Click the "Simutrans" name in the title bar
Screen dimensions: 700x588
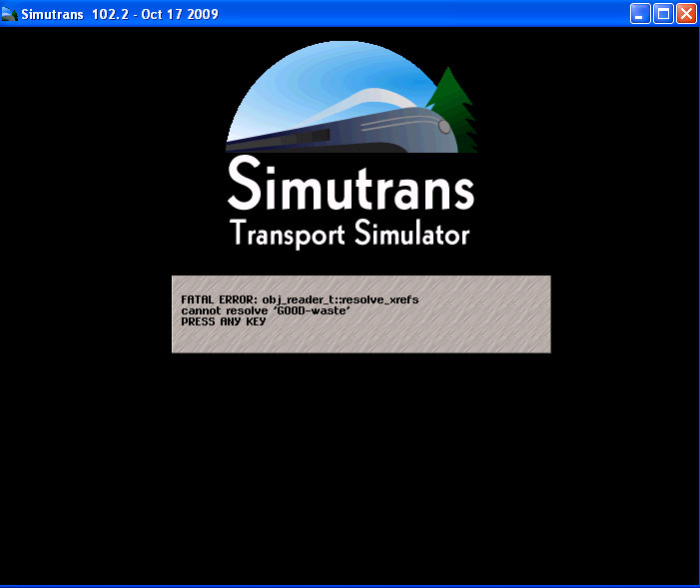click(54, 14)
